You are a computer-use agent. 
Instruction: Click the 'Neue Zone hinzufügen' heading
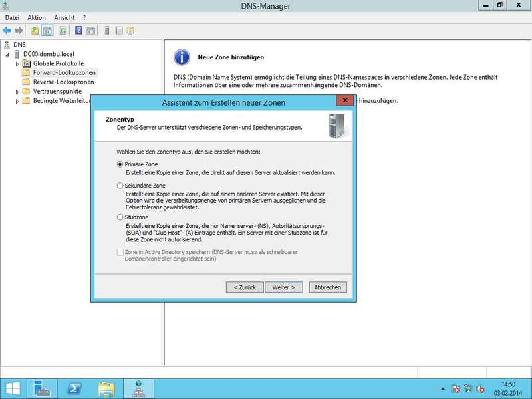[x=231, y=57]
